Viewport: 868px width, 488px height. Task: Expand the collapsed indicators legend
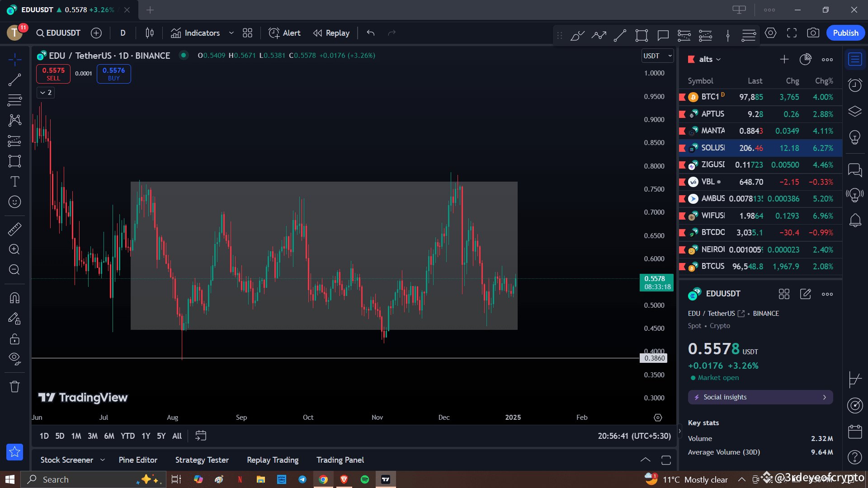(46, 93)
